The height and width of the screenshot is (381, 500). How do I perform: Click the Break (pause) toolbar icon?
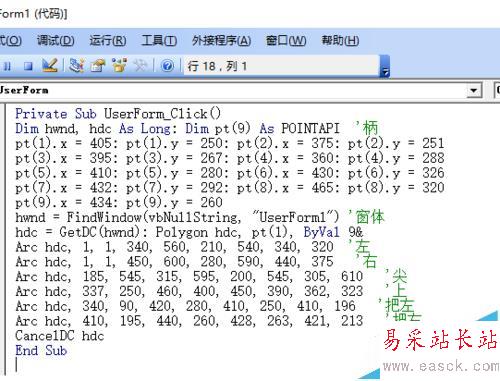(7, 66)
